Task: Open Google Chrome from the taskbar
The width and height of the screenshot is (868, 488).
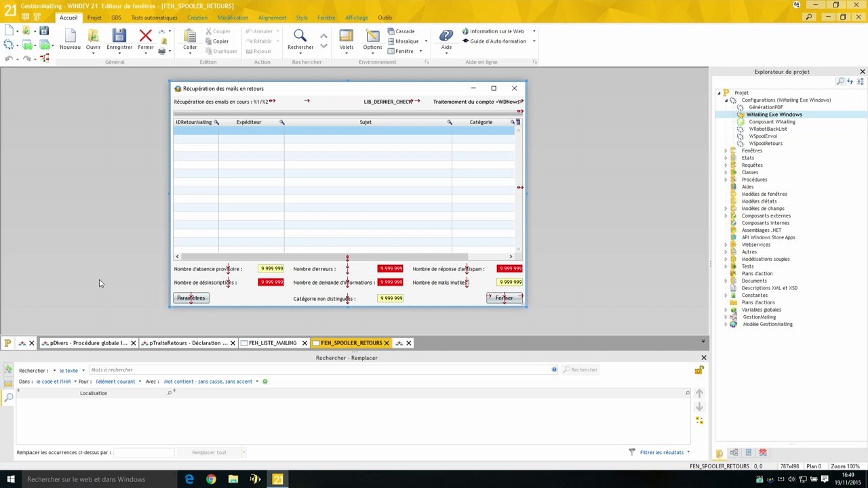Action: 211,479
